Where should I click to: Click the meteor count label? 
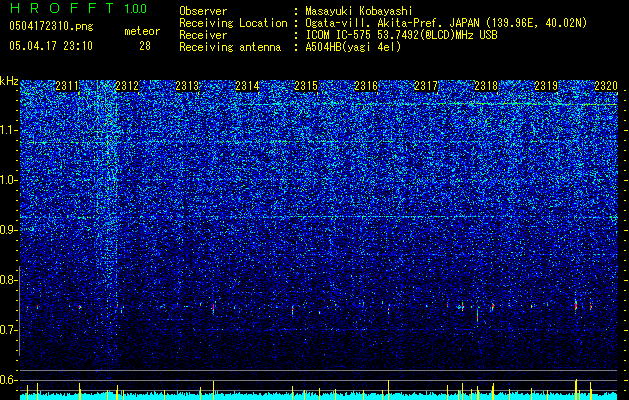[142, 31]
